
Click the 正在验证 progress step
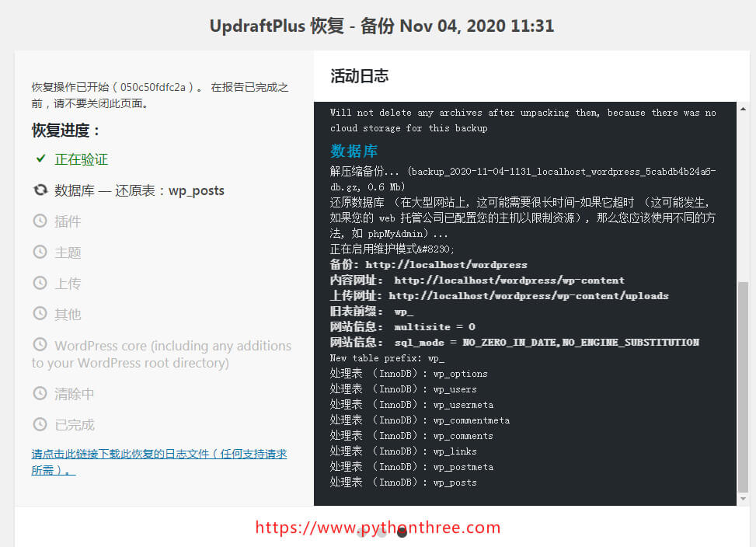[81, 159]
